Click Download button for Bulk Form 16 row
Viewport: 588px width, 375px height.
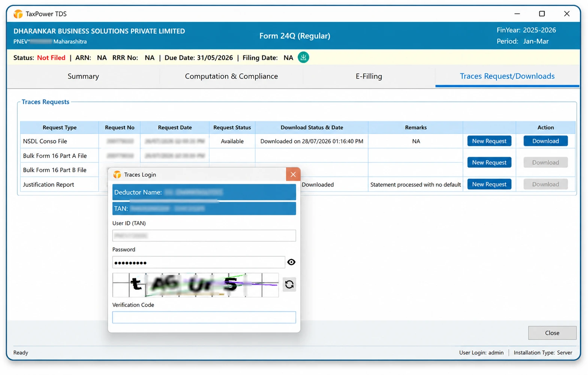pyautogui.click(x=545, y=162)
